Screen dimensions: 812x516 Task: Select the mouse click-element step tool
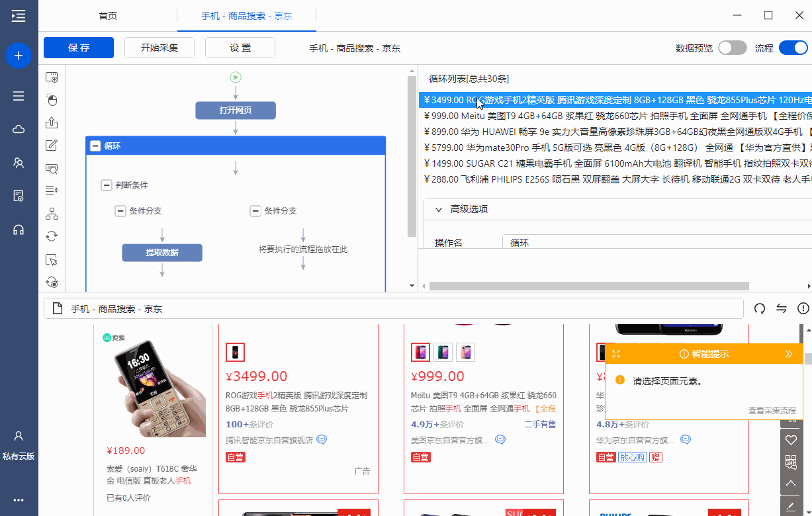point(52,100)
